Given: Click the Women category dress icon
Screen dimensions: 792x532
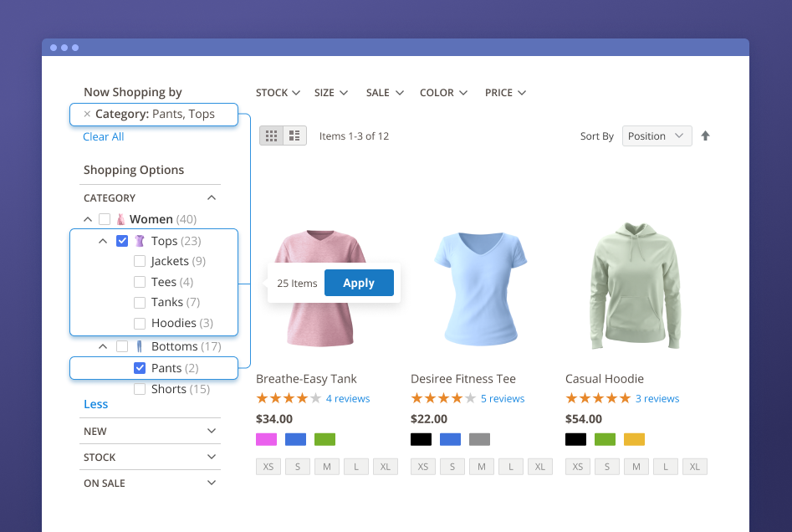Looking at the screenshot, I should point(120,219).
